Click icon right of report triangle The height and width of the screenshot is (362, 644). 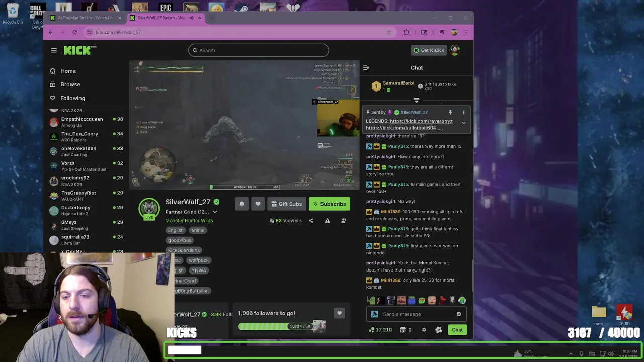[x=344, y=221]
